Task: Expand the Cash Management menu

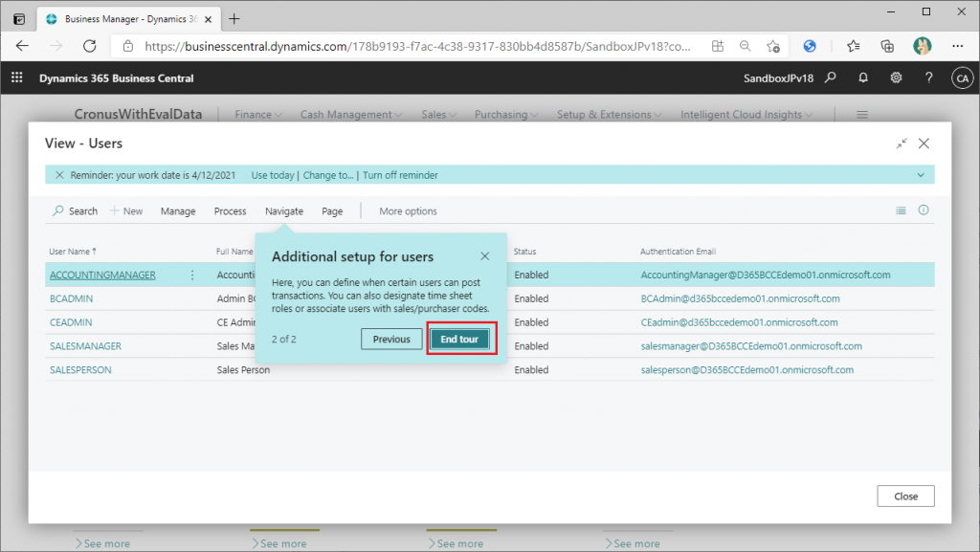Action: [351, 114]
